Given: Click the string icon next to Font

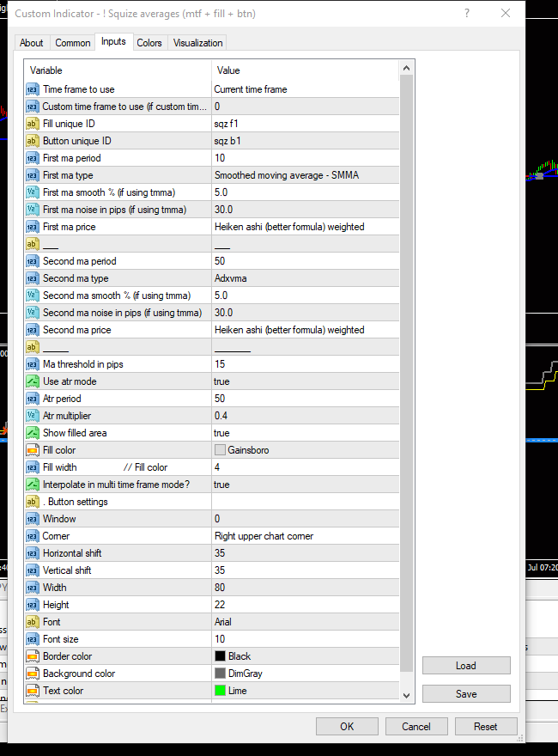Looking at the screenshot, I should tap(33, 622).
